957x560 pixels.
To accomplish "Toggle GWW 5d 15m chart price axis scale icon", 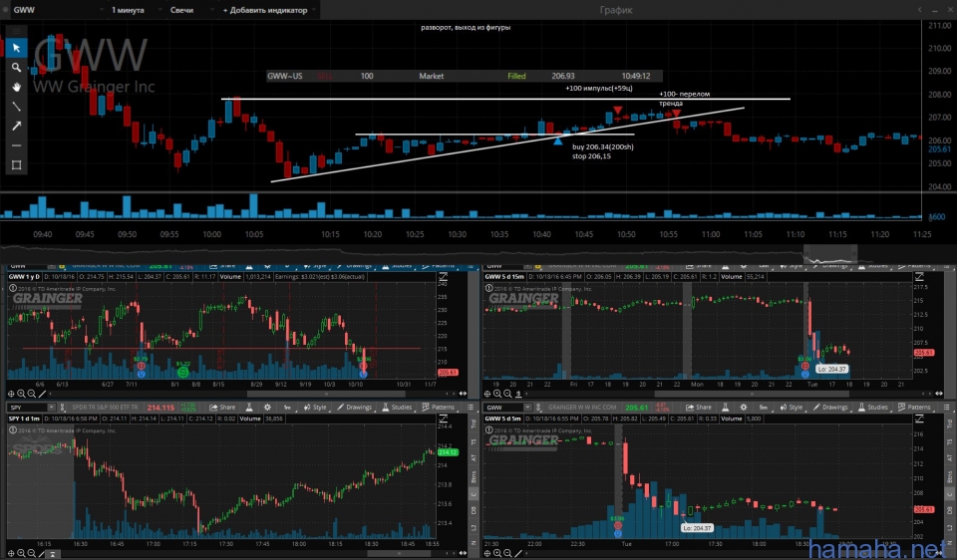I will 919,278.
